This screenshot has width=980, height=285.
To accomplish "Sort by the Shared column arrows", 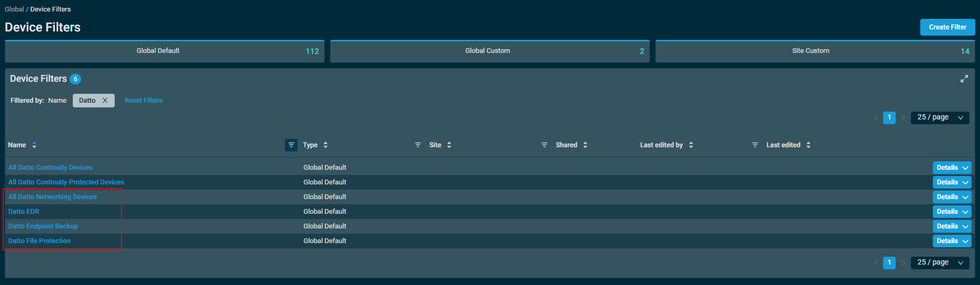I will tap(585, 145).
